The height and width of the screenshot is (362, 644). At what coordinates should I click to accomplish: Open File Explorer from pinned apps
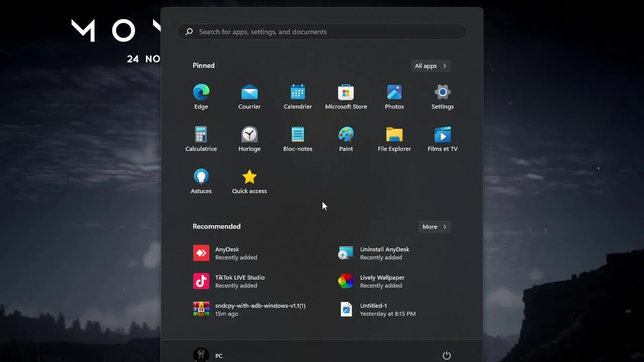[394, 135]
